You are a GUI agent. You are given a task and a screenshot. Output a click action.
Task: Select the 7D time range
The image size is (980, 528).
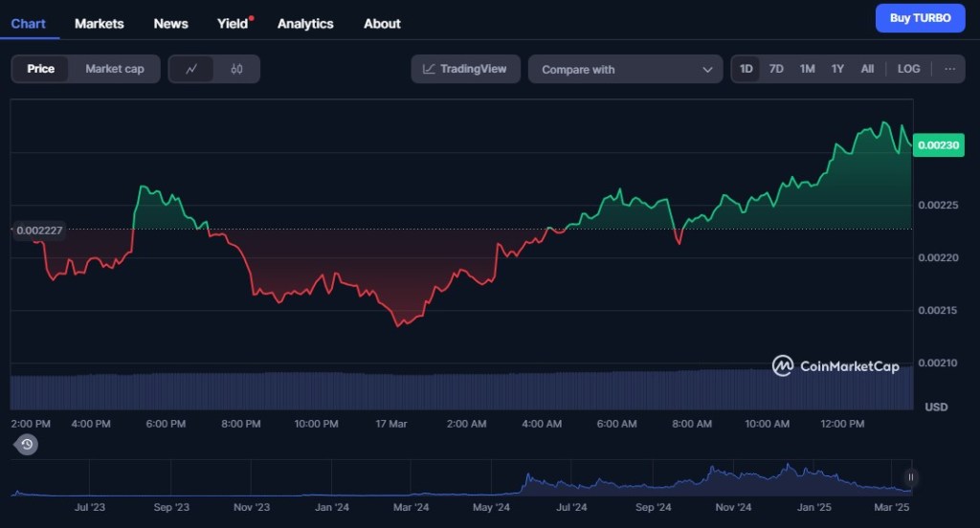(776, 69)
